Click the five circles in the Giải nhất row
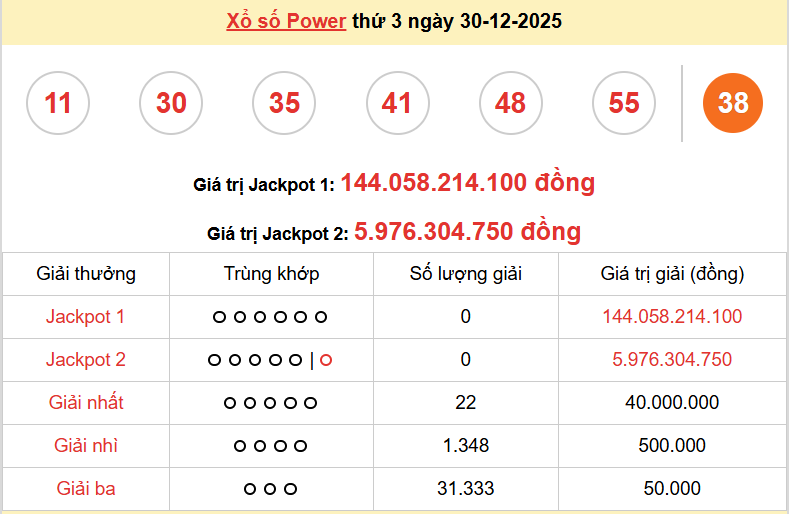 click(x=270, y=404)
